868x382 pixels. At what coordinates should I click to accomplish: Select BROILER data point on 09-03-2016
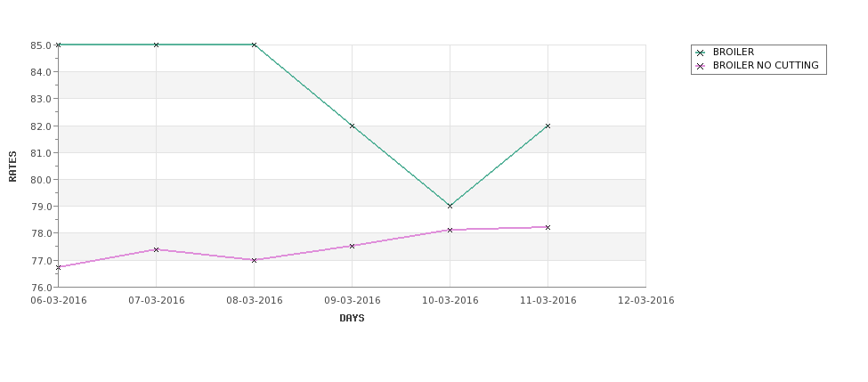(352, 126)
